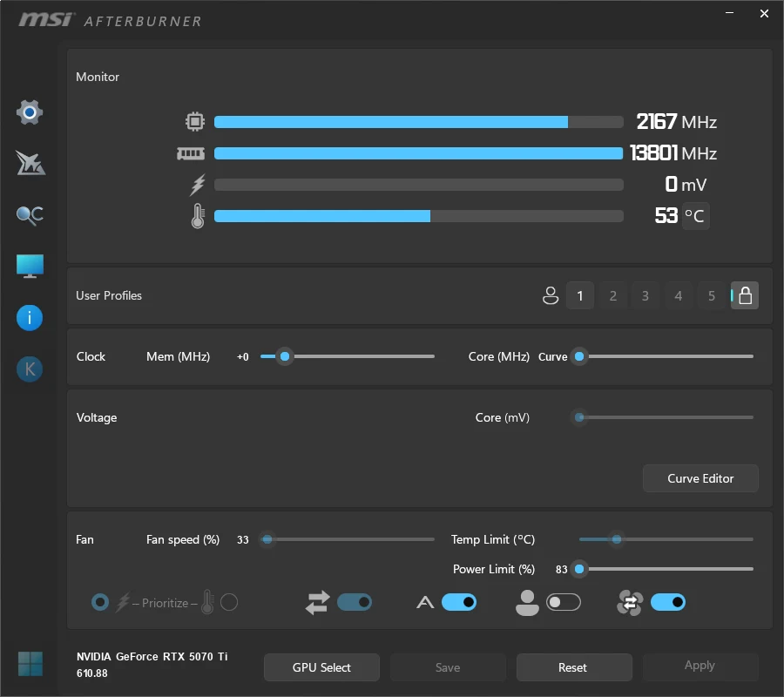Click the user profile person icon
Viewport: 784px width, 697px height.
[x=551, y=295]
